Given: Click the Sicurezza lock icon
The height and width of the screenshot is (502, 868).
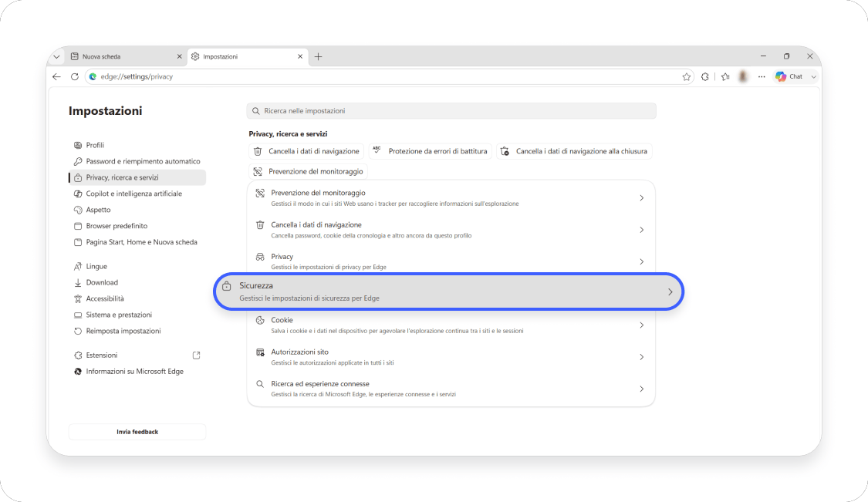Looking at the screenshot, I should tap(226, 286).
